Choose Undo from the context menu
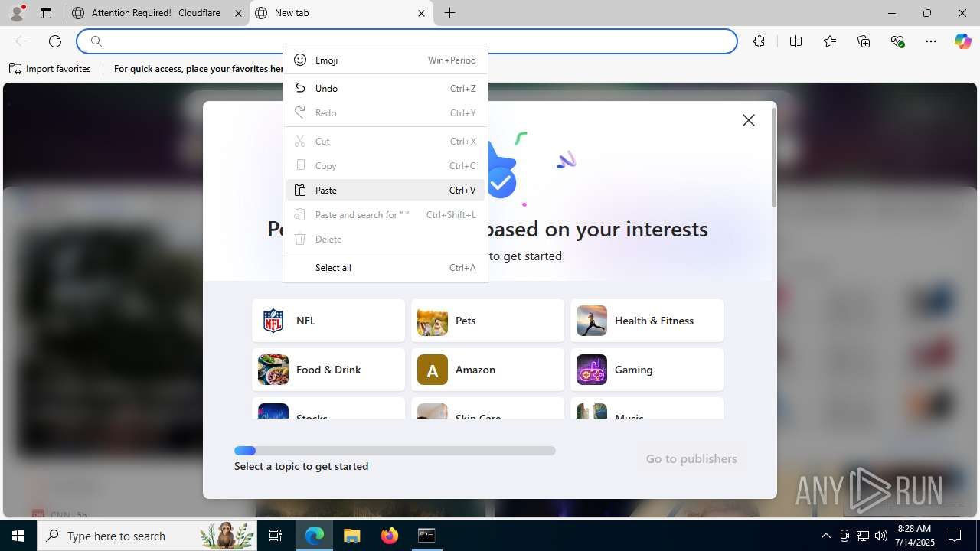980x551 pixels. point(385,88)
